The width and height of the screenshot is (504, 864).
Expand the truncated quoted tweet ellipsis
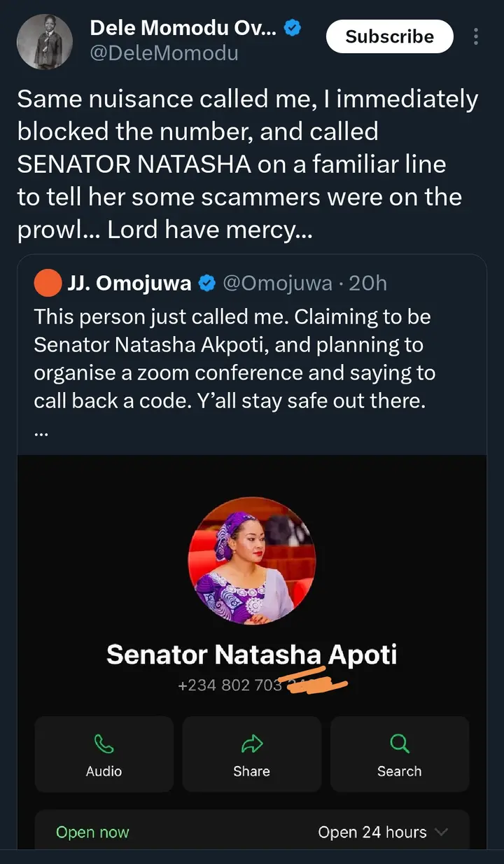pyautogui.click(x=41, y=431)
